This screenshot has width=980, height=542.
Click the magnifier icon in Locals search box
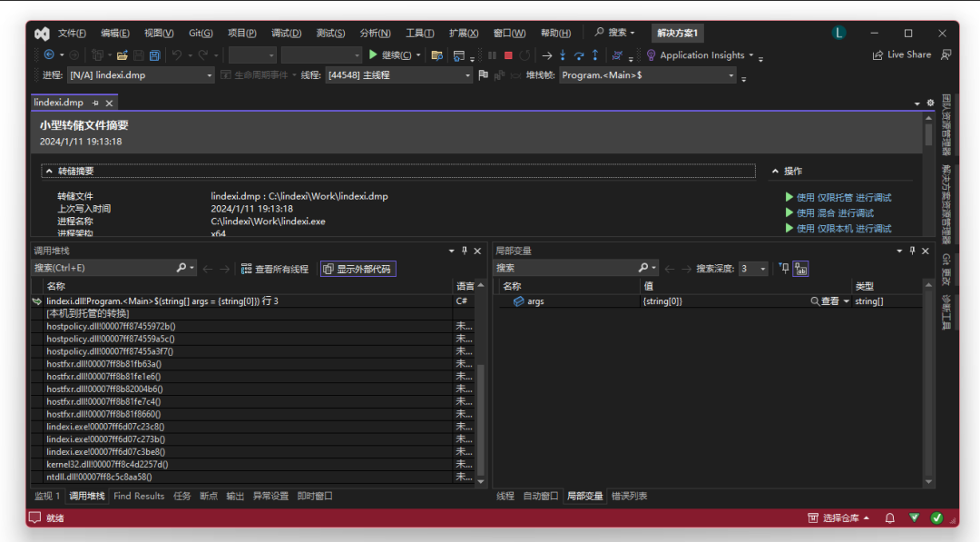click(x=643, y=268)
